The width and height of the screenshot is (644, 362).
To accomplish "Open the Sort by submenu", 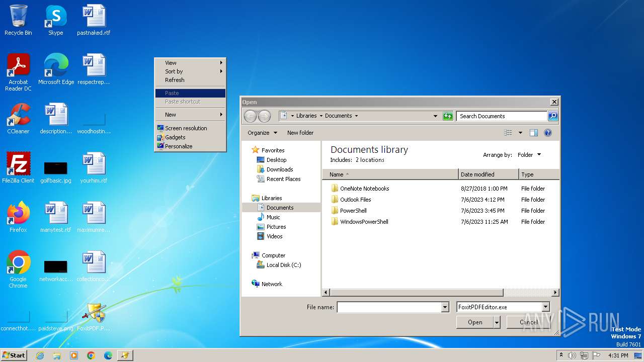I will pos(190,71).
